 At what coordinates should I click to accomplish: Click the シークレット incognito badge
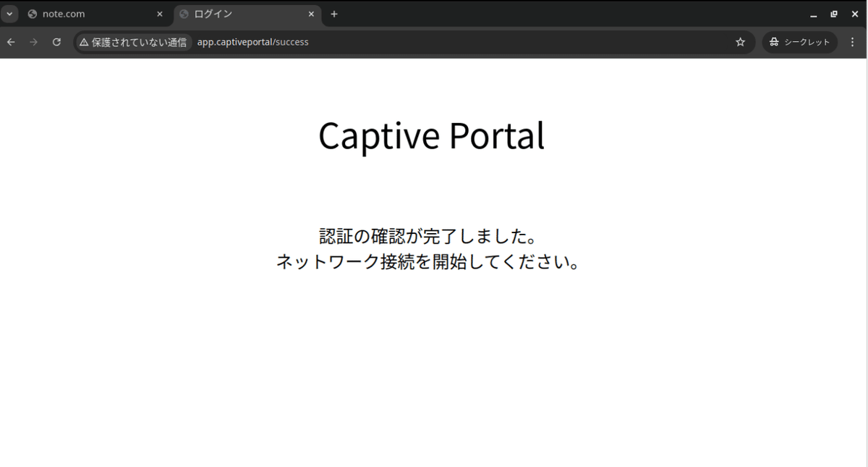799,42
